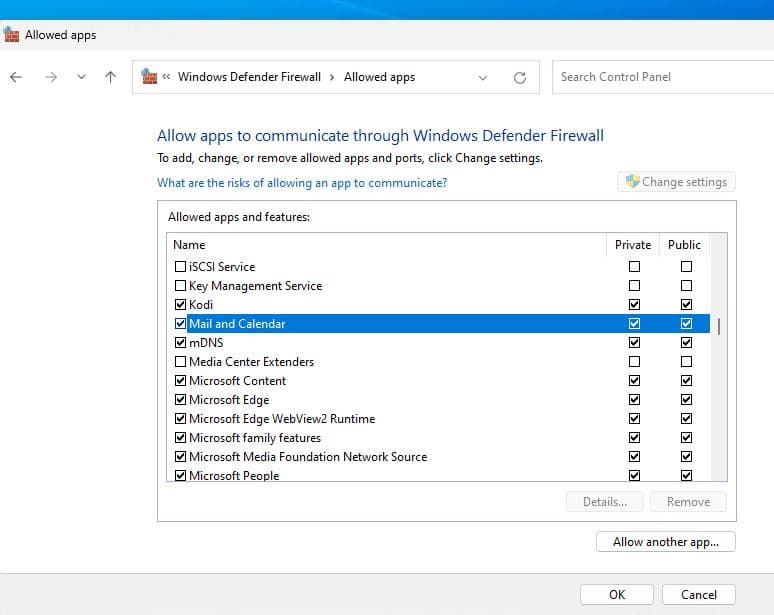Enable iSCSI Service Private checkbox

(x=634, y=267)
